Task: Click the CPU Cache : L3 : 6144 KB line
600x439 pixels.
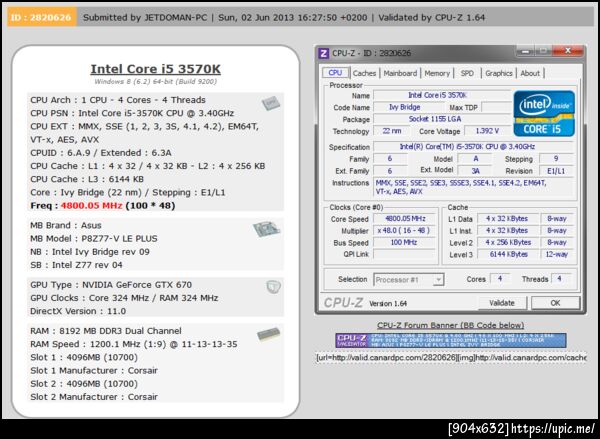Action: click(x=87, y=179)
